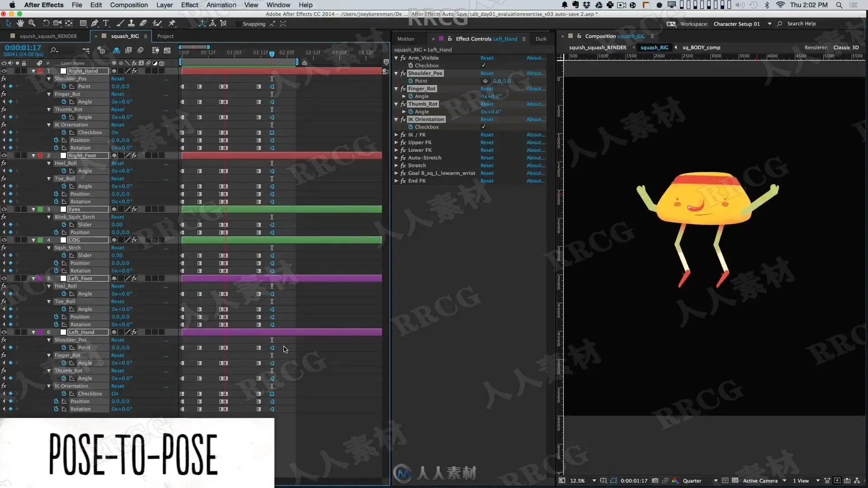
Task: Choose the Puppet Pin tool
Action: 172,23
